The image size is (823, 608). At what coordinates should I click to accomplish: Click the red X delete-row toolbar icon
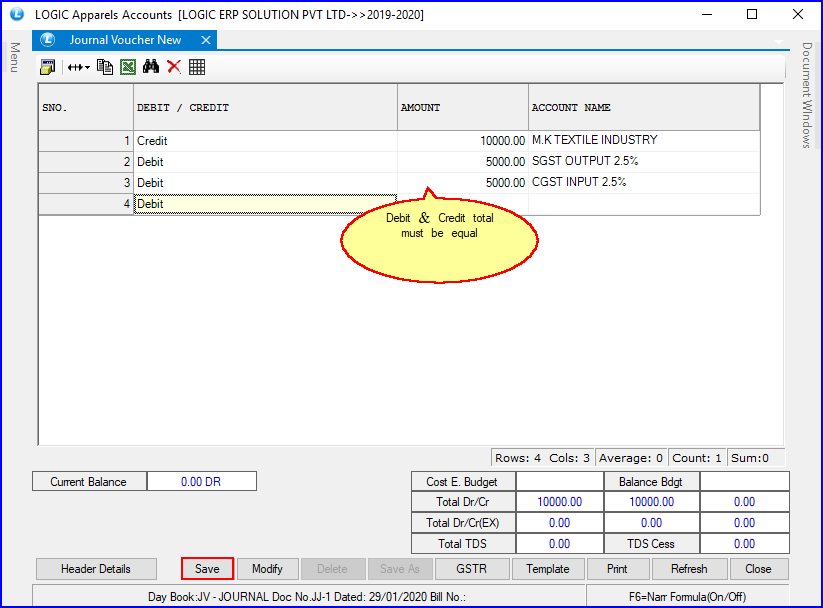174,67
